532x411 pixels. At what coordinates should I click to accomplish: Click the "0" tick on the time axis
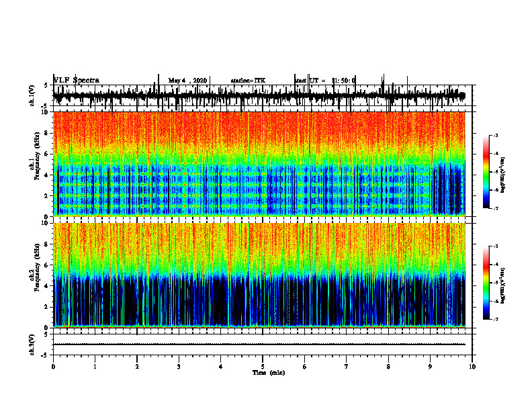[53, 367]
